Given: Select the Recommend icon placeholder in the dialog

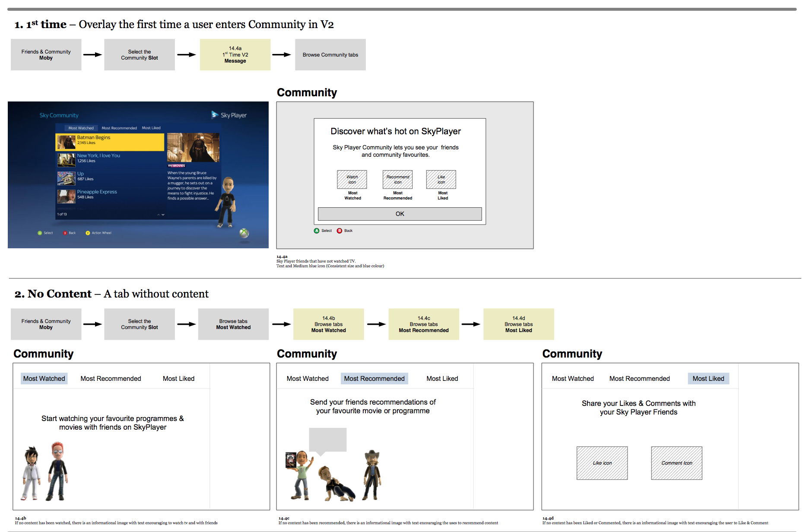Looking at the screenshot, I should click(397, 179).
